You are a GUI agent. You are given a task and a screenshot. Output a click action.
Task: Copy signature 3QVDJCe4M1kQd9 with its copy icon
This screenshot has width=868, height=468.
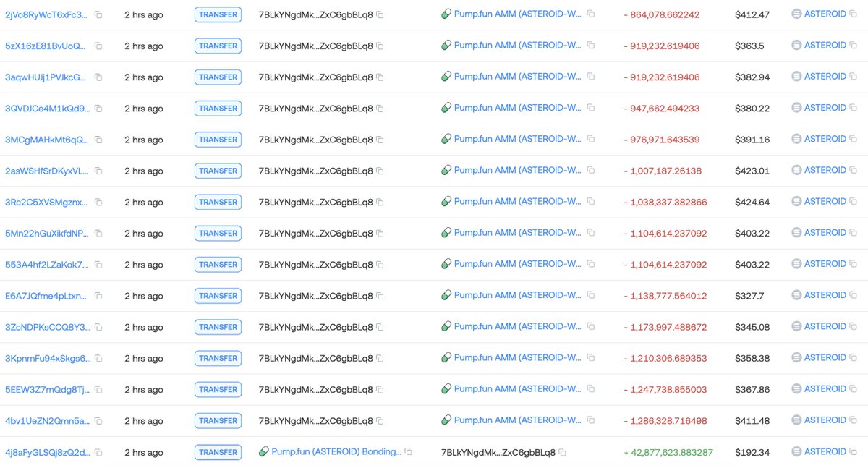pos(98,109)
